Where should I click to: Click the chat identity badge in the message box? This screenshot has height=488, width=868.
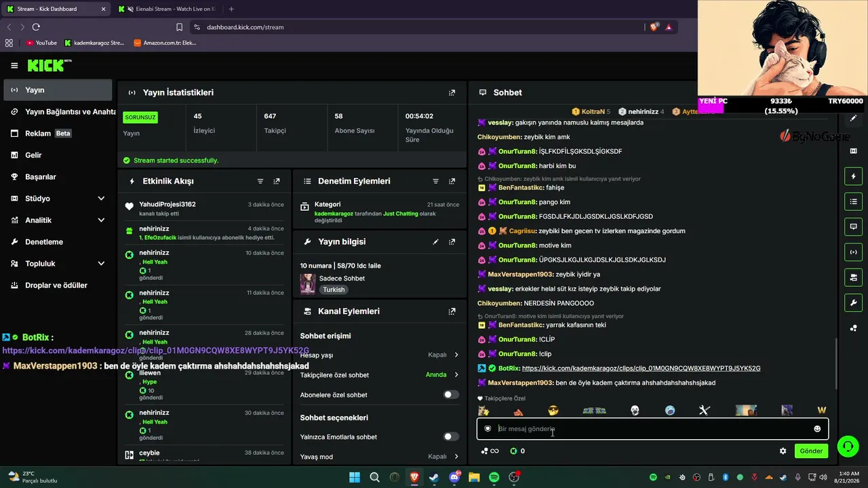coord(488,429)
